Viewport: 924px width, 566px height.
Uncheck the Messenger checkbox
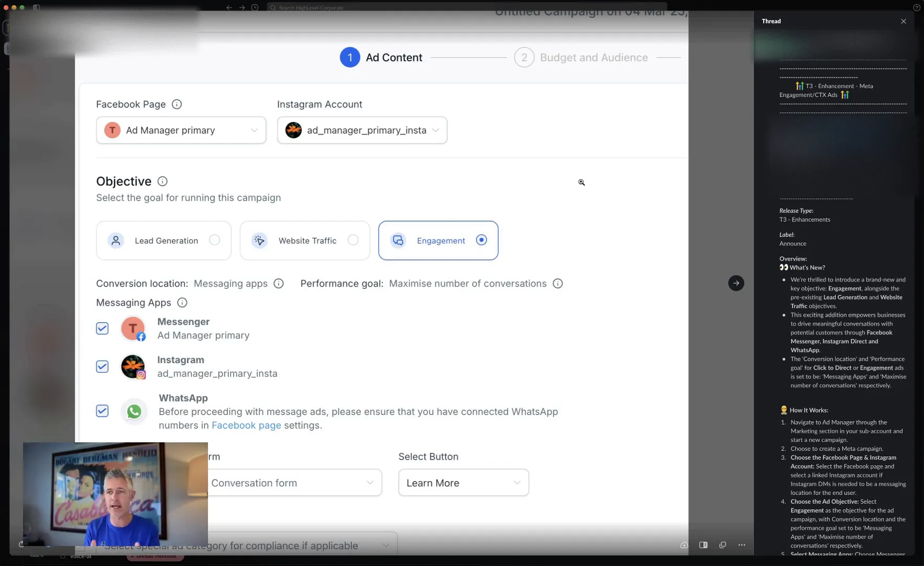pyautogui.click(x=102, y=329)
